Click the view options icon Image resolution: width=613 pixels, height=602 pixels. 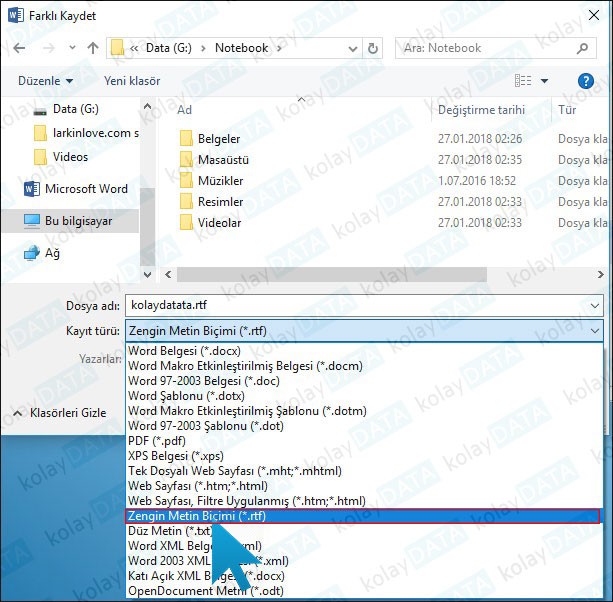coord(523,81)
